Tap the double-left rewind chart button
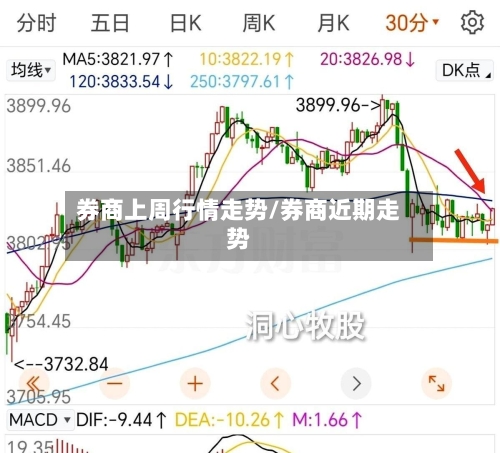500x453 pixels. pos(33,384)
